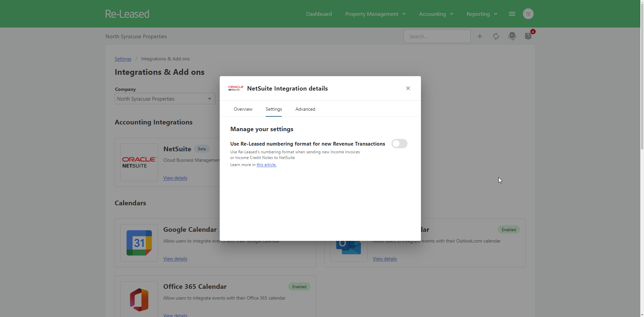Click the add new item plus icon
The image size is (644, 317).
(x=480, y=36)
